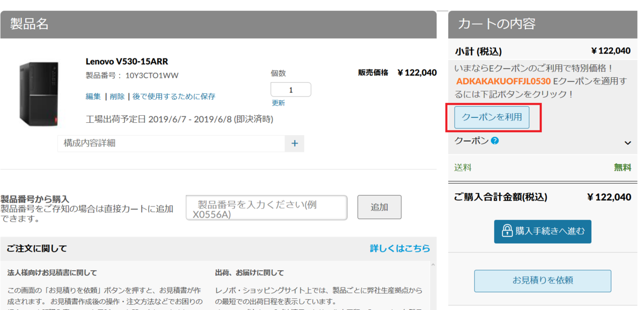Request a quote via お見積りを依頼
This screenshot has width=644, height=310.
click(543, 281)
